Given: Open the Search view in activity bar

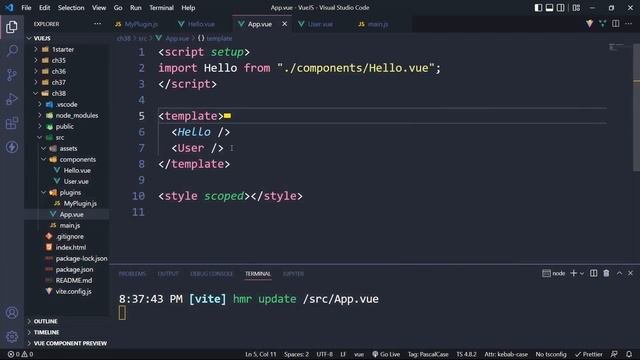Looking at the screenshot, I should coord(12,51).
